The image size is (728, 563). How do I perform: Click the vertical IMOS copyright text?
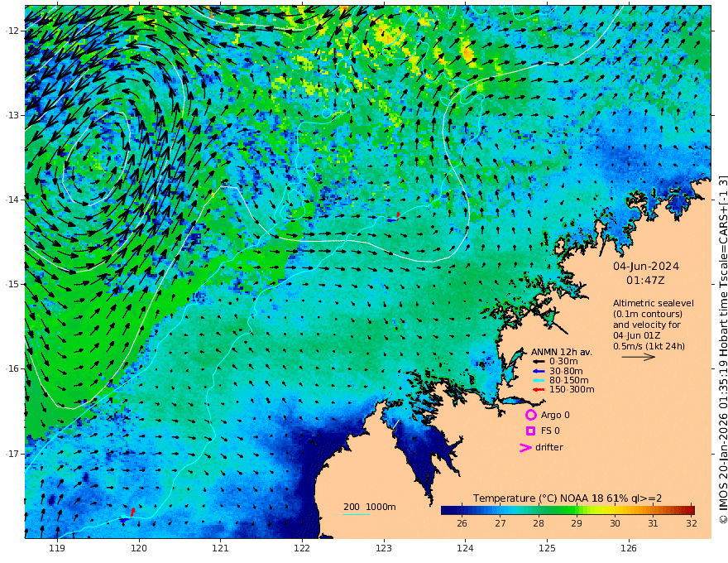pos(723,349)
